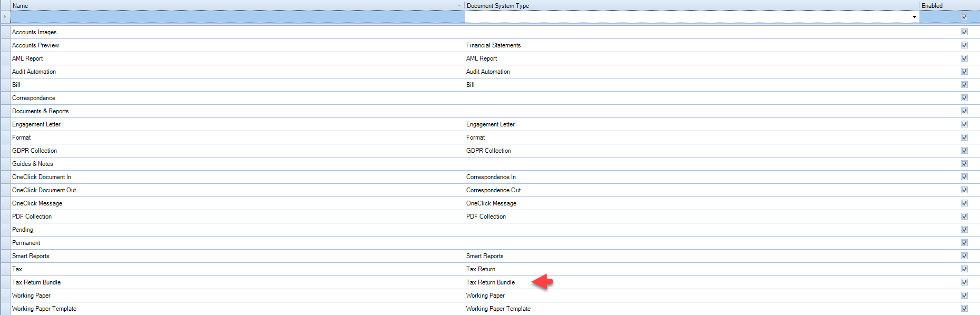
Task: Select the Accounts Preview name cell
Action: tap(237, 45)
